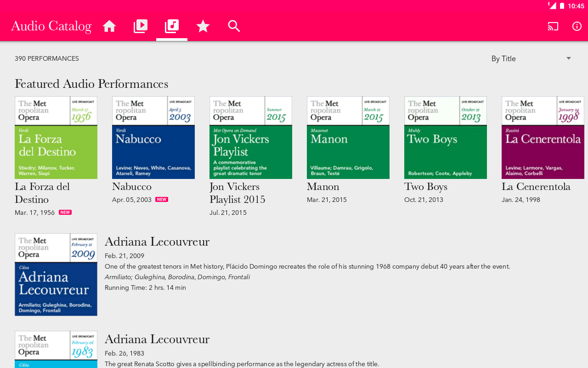The image size is (588, 368).
Task: Open the search magnifier icon
Action: coord(234,26)
